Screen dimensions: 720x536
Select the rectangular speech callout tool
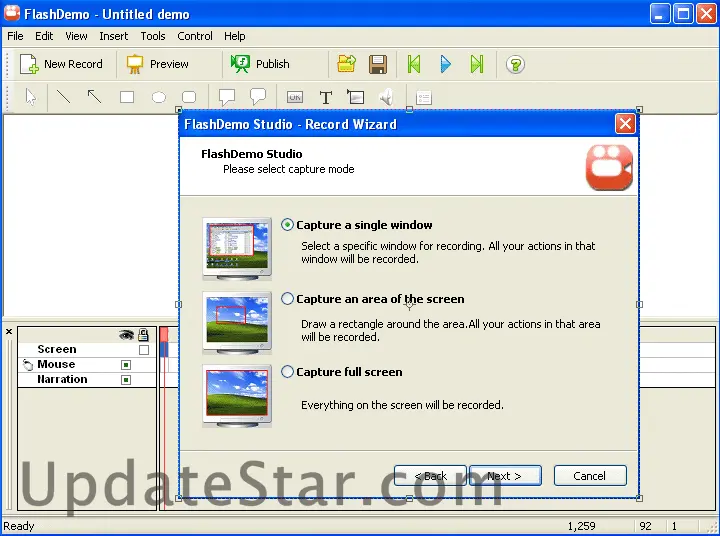tap(227, 97)
